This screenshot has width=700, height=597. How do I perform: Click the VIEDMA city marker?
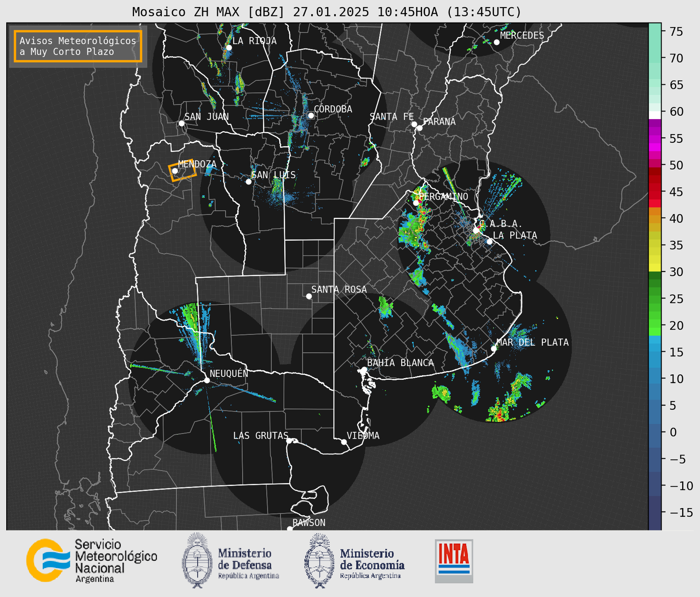(344, 442)
